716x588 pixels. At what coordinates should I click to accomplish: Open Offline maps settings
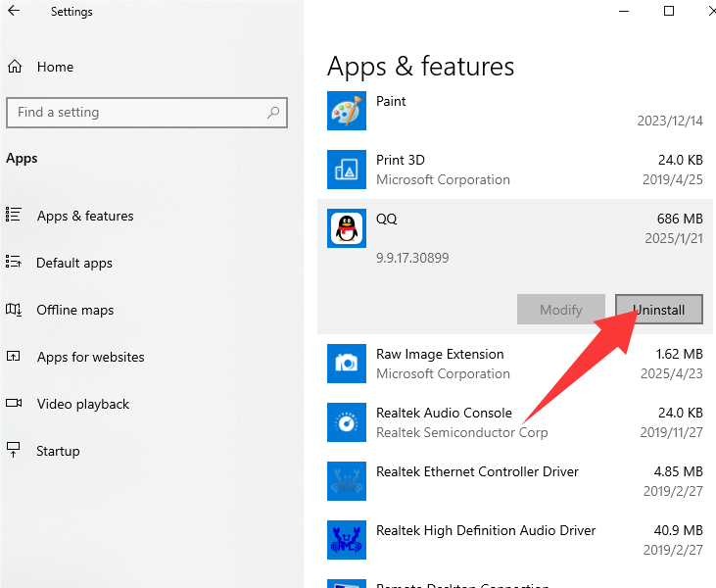[75, 310]
